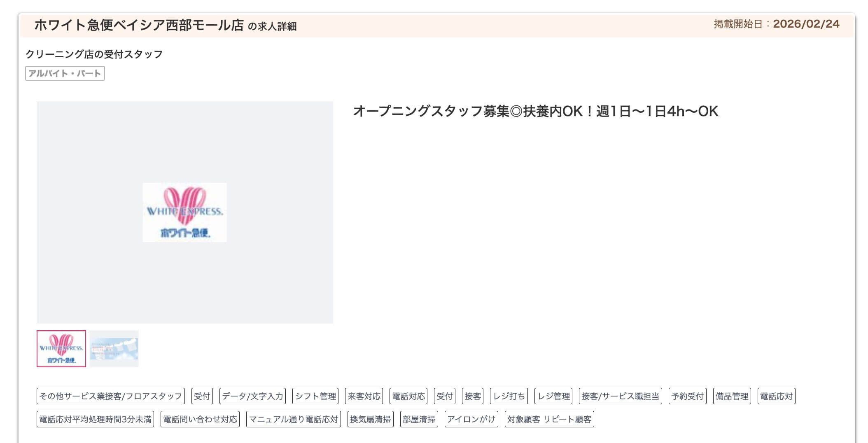Click the 対象顧客 リピート顧客 tag
Screen dimensions: 868x443
tap(549, 419)
